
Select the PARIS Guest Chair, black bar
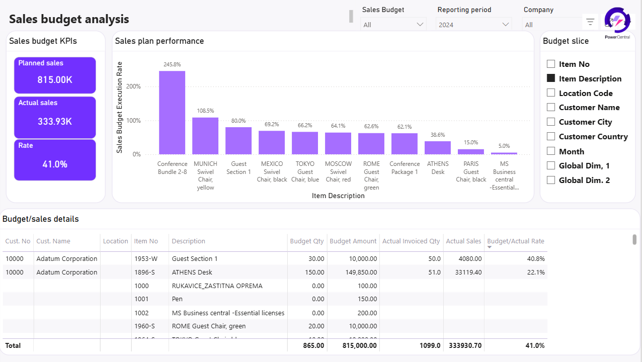tap(471, 152)
